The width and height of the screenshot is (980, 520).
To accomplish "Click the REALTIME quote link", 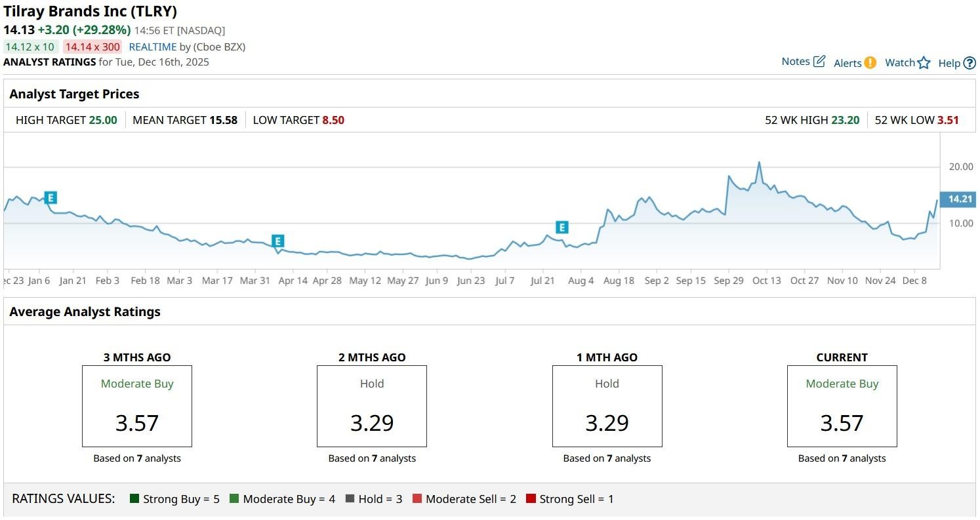I will coord(153,47).
